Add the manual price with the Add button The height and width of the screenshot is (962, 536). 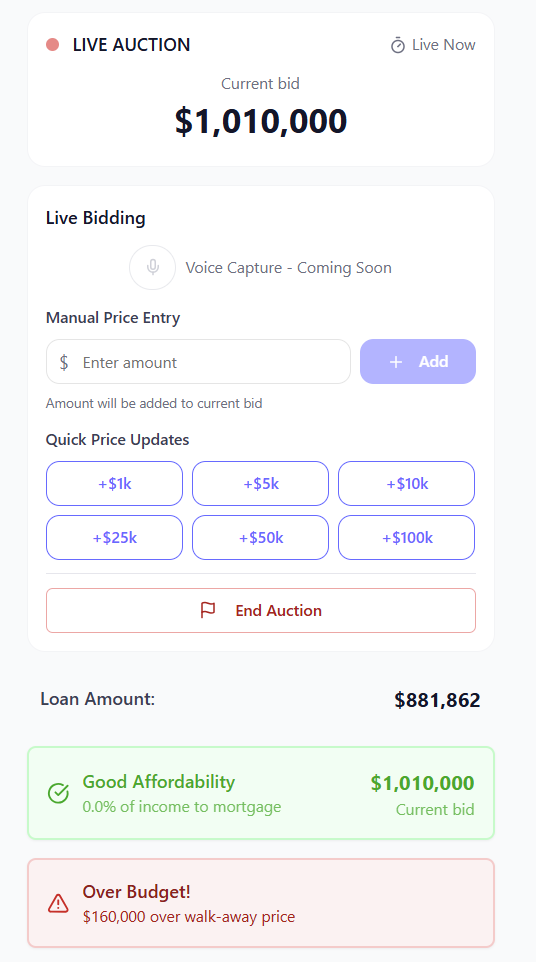418,362
